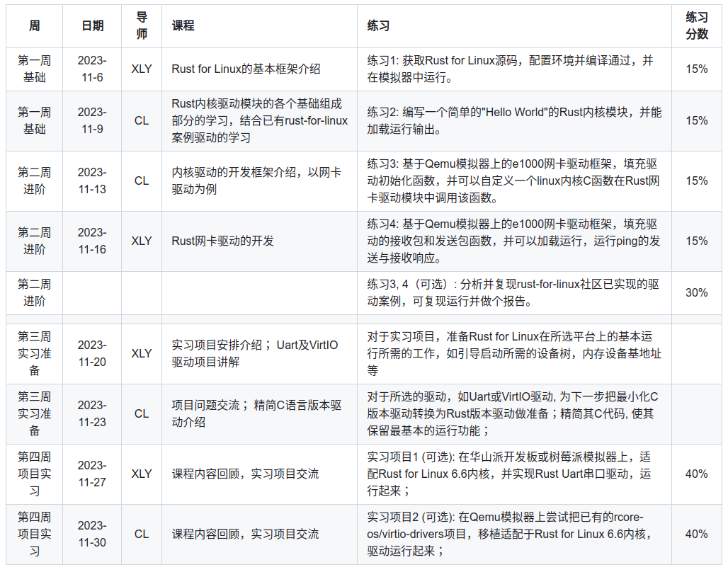
Task: Click the 练习 column header
Action: click(x=514, y=26)
